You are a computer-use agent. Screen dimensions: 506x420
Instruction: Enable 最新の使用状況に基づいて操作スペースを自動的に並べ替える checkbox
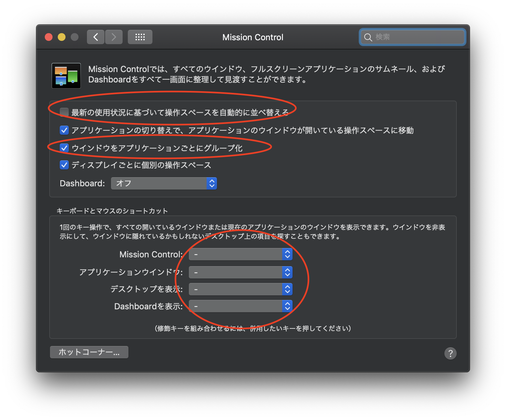point(64,112)
